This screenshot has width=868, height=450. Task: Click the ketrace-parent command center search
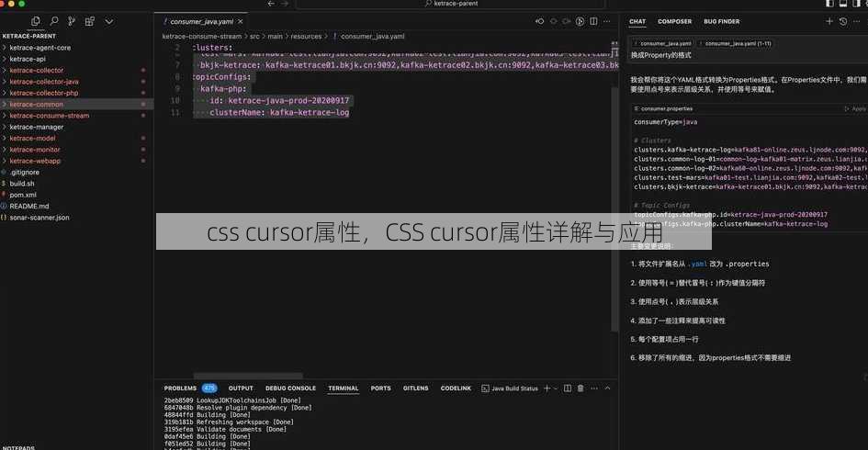click(450, 4)
